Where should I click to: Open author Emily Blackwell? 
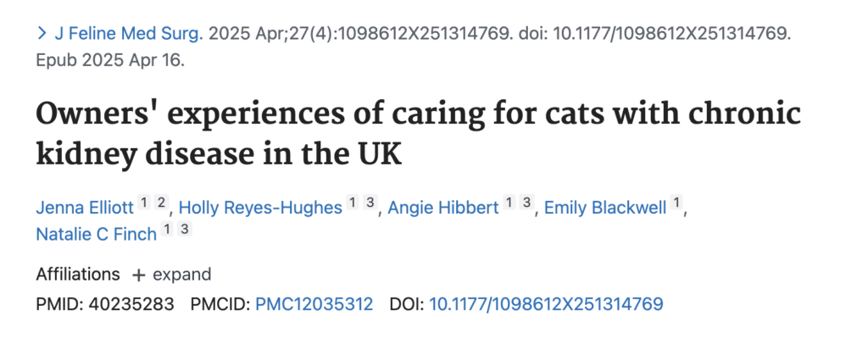[605, 208]
